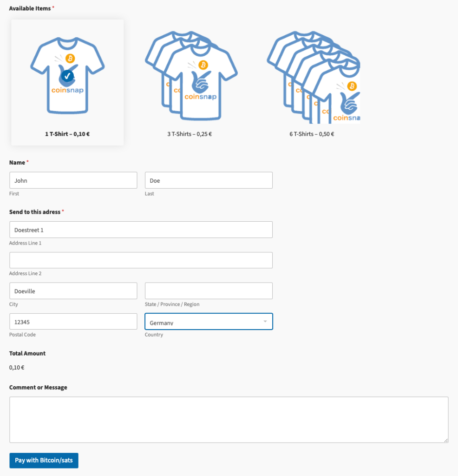Click the Comment or Message text area
This screenshot has height=476, width=458.
[x=229, y=419]
